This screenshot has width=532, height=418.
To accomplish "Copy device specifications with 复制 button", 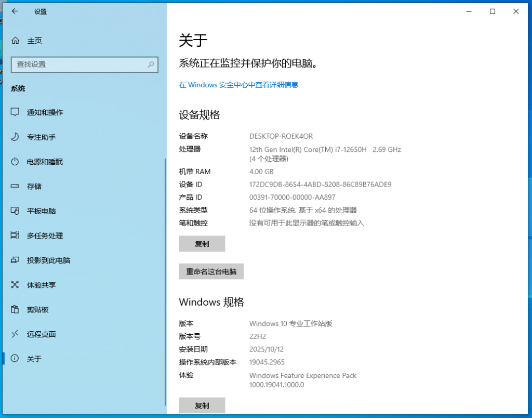I will 202,243.
